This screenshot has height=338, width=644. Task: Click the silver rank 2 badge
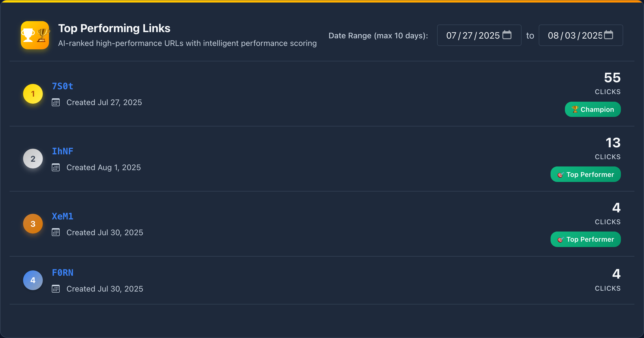point(33,159)
